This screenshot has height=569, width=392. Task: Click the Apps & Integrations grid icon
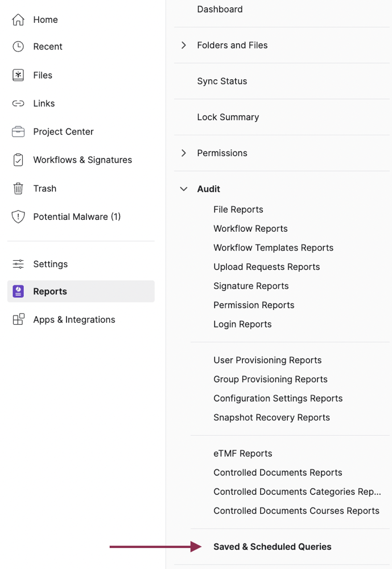click(x=18, y=320)
